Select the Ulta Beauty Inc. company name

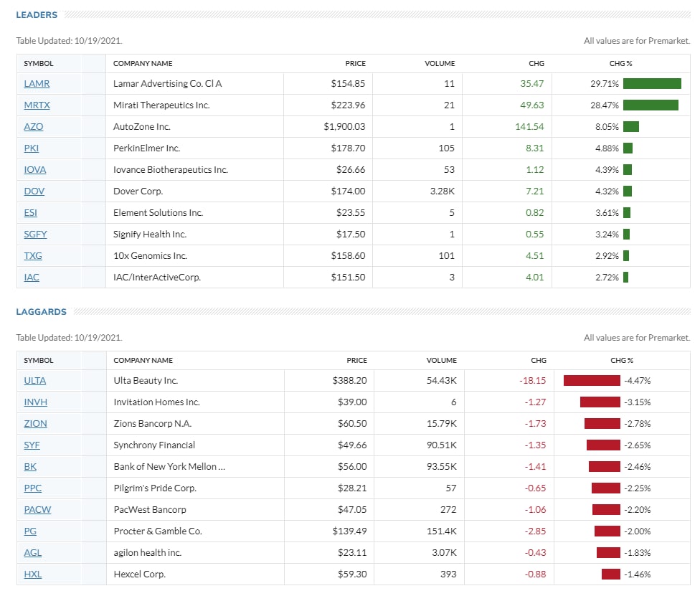(x=146, y=380)
